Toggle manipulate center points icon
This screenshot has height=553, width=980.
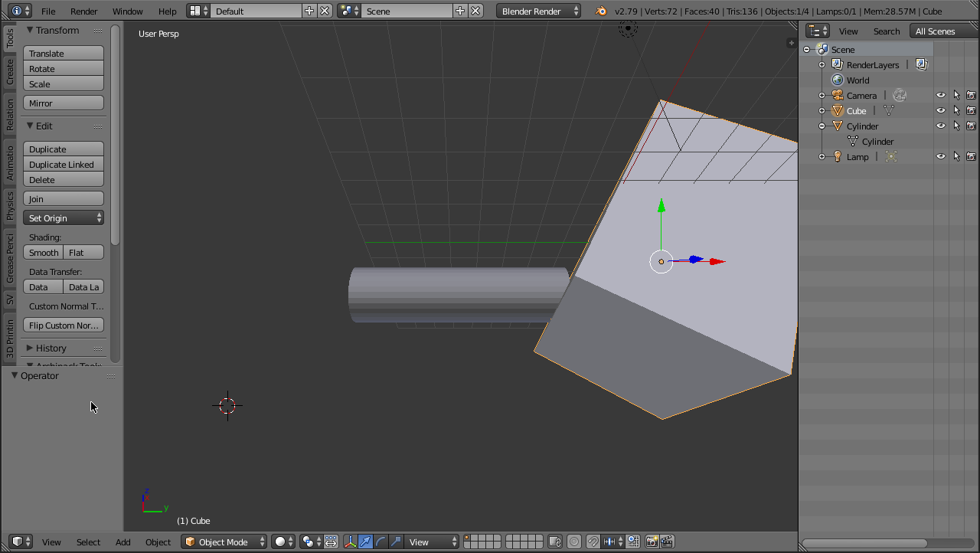[x=331, y=542]
